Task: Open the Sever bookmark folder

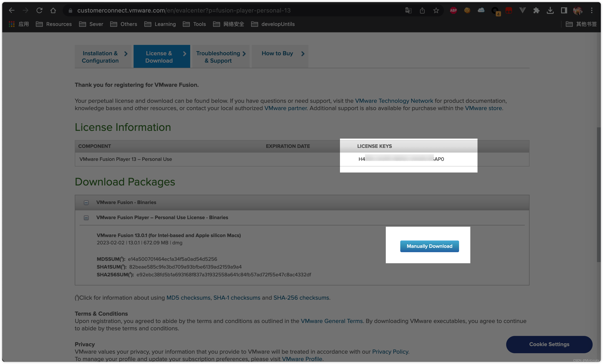Action: (91, 24)
